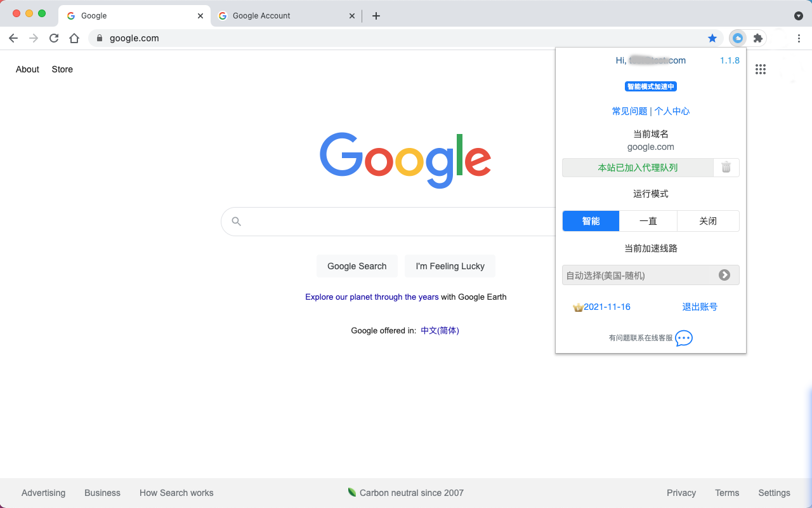
Task: Click the google.com domain text in popup
Action: pyautogui.click(x=651, y=147)
